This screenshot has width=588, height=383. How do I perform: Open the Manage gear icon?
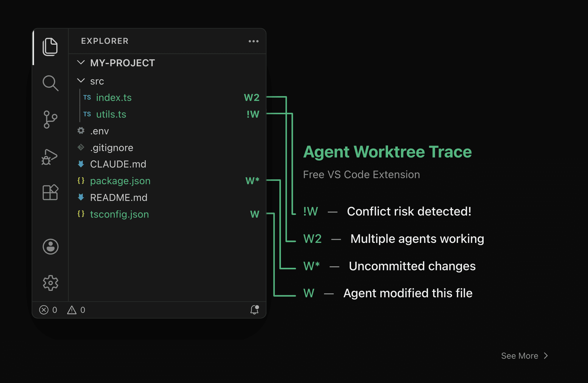(x=51, y=283)
